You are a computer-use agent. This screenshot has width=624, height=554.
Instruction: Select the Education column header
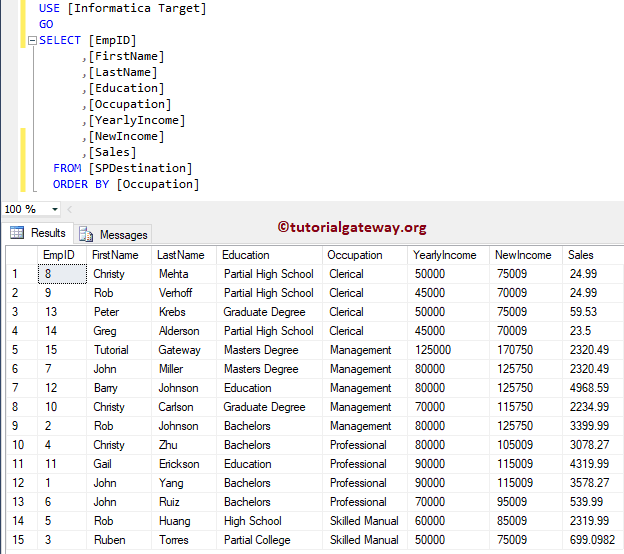click(x=269, y=255)
